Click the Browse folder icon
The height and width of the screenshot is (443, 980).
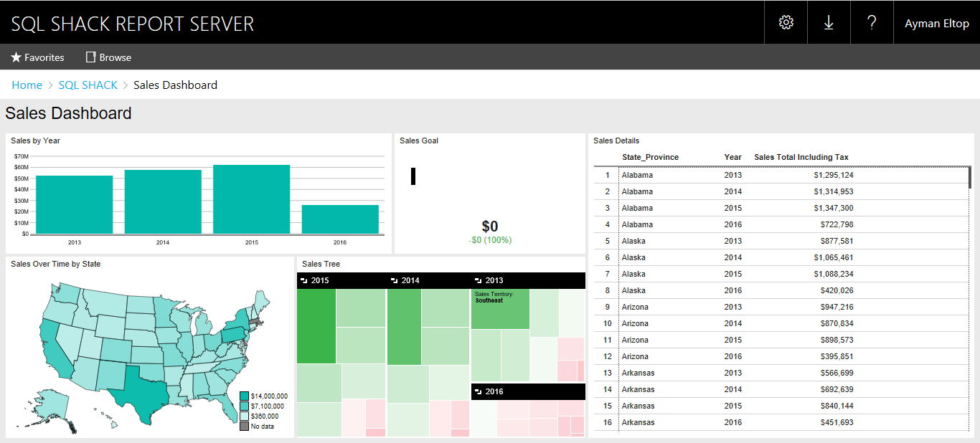coord(90,57)
